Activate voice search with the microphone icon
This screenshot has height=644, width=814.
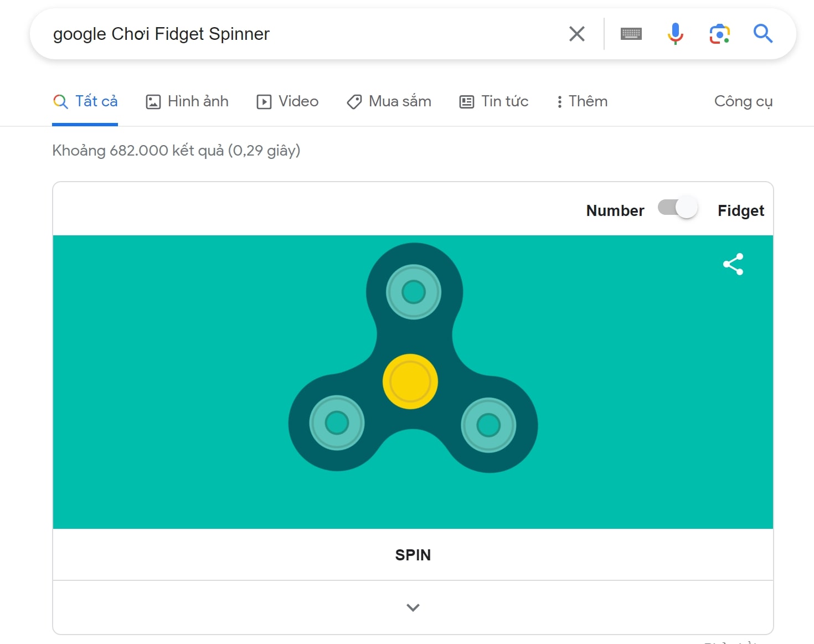(675, 34)
